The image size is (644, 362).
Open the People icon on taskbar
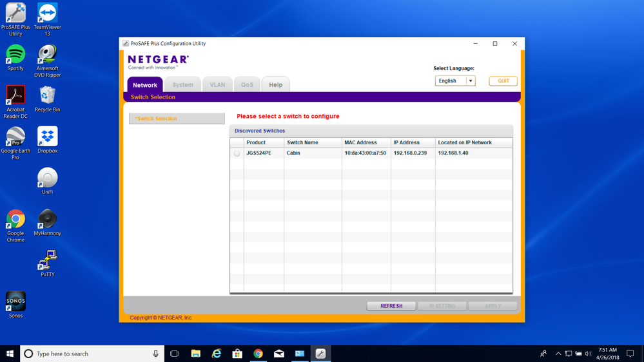pos(543,354)
